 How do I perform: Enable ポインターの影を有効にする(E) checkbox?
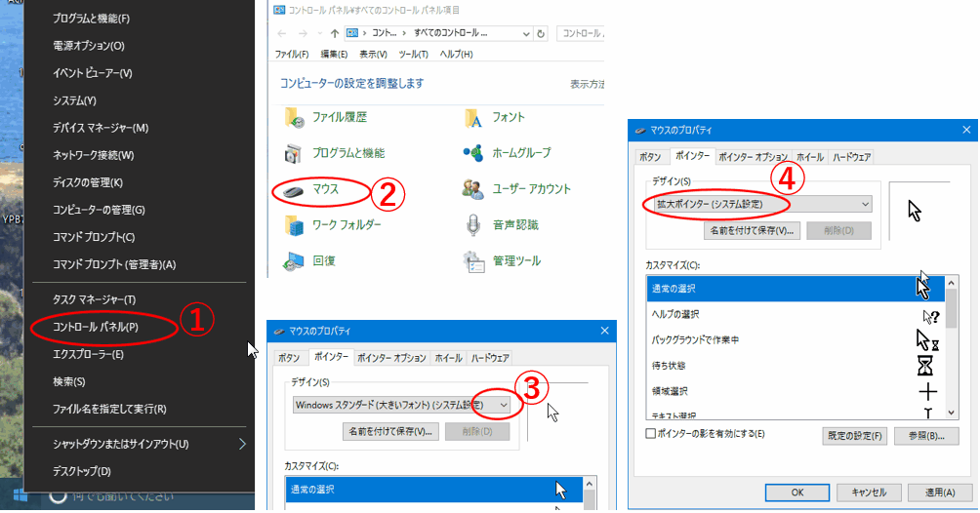click(651, 434)
